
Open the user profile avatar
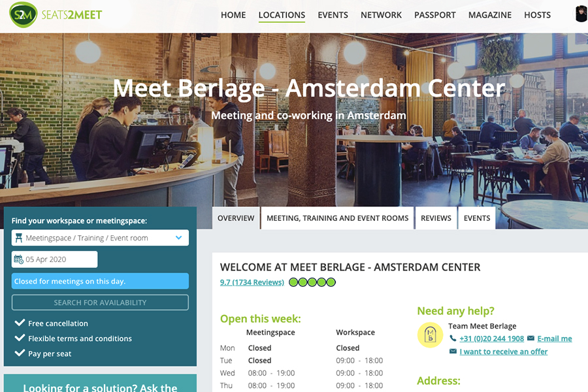tap(581, 14)
